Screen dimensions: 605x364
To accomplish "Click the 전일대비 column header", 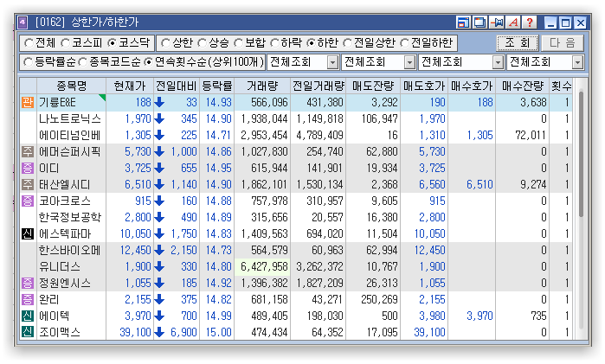I will (177, 86).
